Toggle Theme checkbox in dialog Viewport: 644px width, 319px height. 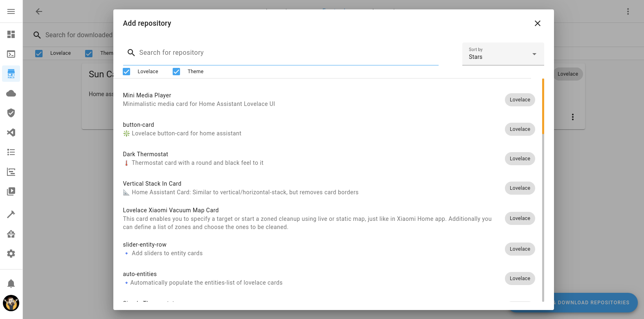[x=176, y=72]
